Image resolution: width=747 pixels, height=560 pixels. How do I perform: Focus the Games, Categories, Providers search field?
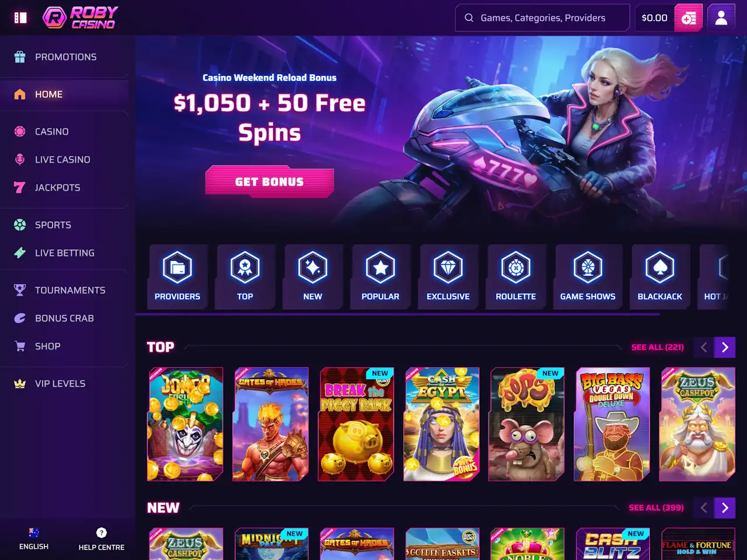coord(542,17)
